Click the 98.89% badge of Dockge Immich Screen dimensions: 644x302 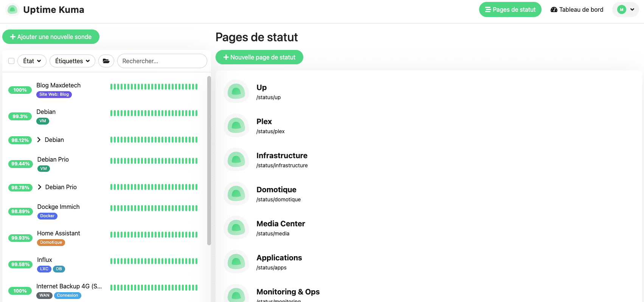(x=20, y=212)
